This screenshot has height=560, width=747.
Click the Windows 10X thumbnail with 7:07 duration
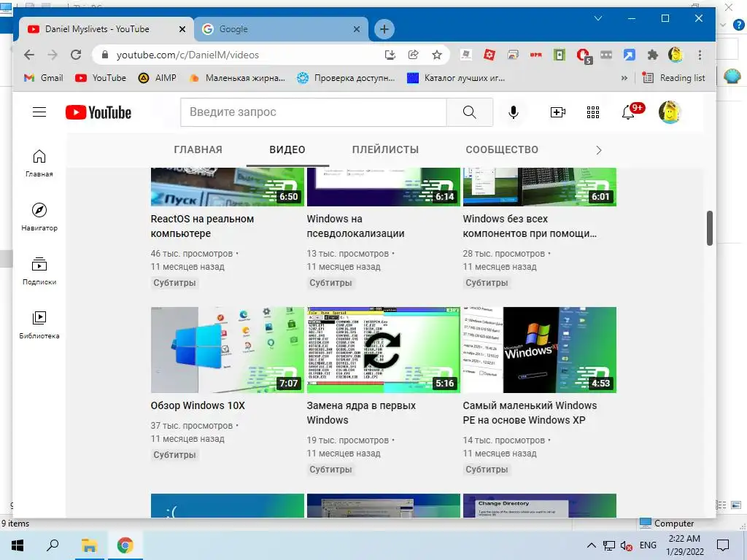[228, 350]
